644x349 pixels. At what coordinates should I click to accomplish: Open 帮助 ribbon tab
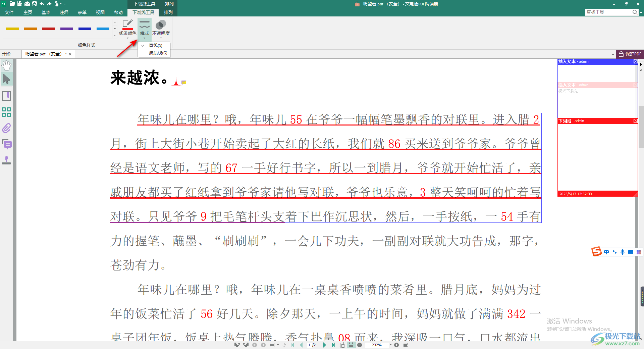(118, 12)
